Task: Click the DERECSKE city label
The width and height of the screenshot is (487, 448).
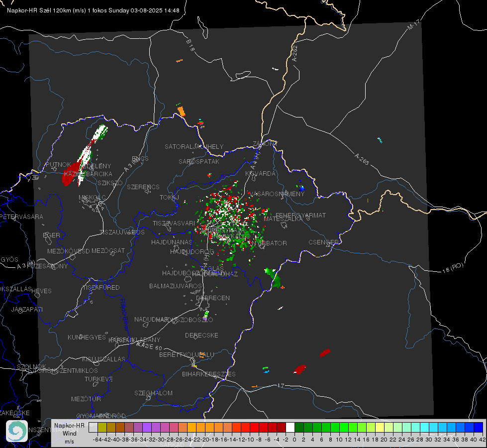Action: point(201,335)
